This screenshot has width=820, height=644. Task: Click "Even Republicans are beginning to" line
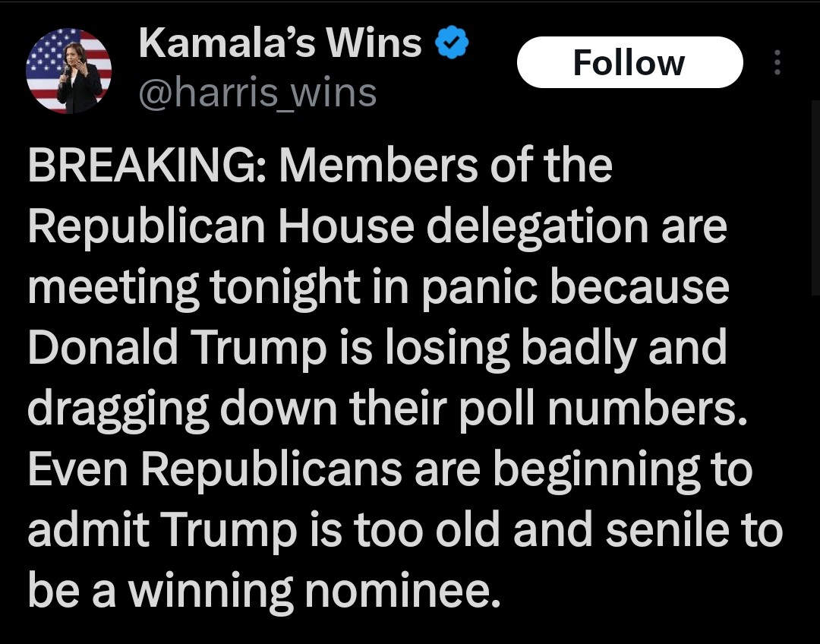pyautogui.click(x=389, y=468)
